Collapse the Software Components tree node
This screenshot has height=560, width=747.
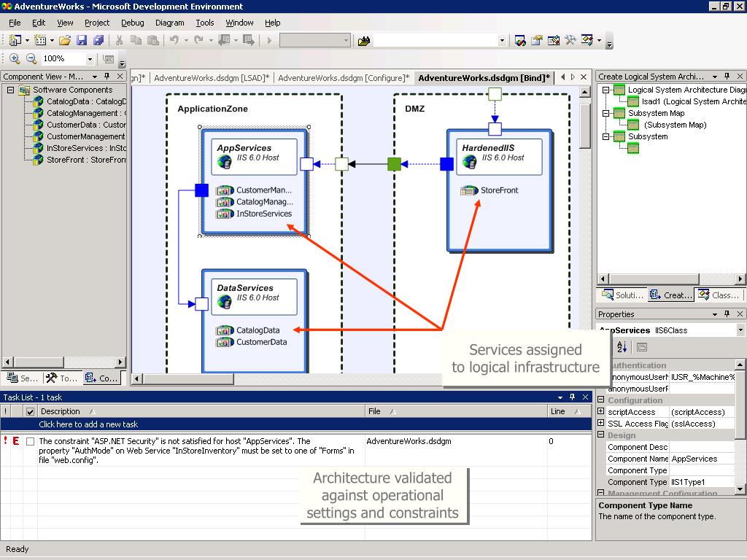point(10,90)
